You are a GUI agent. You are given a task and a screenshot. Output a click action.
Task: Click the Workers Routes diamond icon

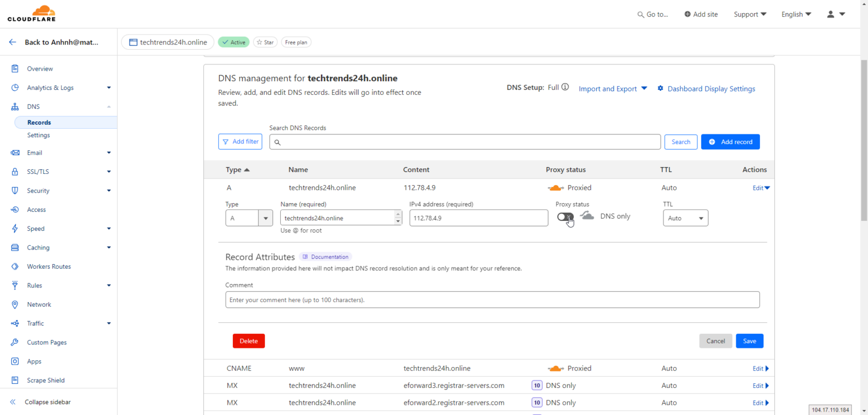click(15, 267)
